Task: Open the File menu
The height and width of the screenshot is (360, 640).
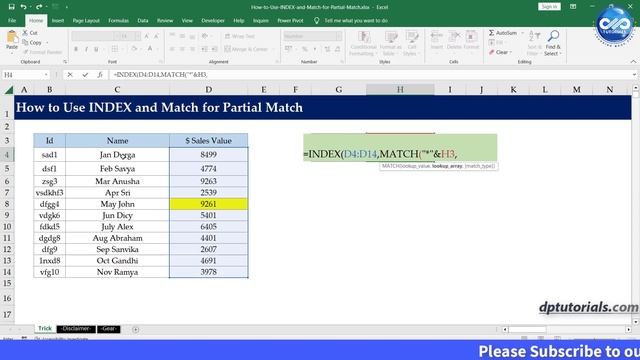Action: point(12,20)
